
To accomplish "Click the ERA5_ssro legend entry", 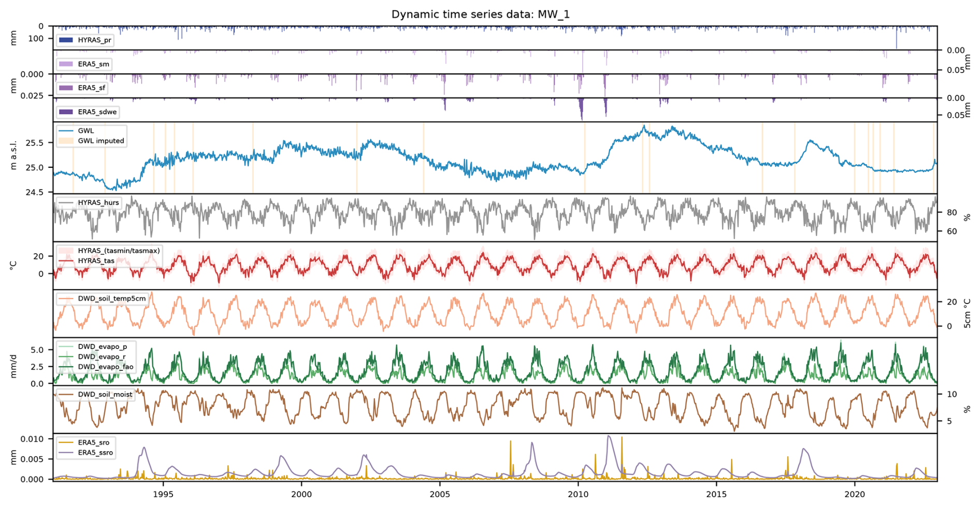I will pos(95,453).
